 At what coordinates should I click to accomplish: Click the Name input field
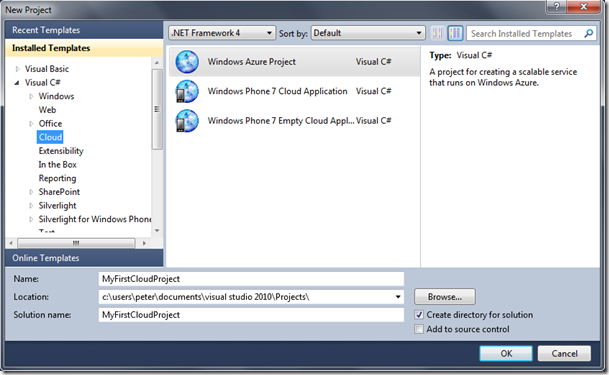click(x=251, y=279)
